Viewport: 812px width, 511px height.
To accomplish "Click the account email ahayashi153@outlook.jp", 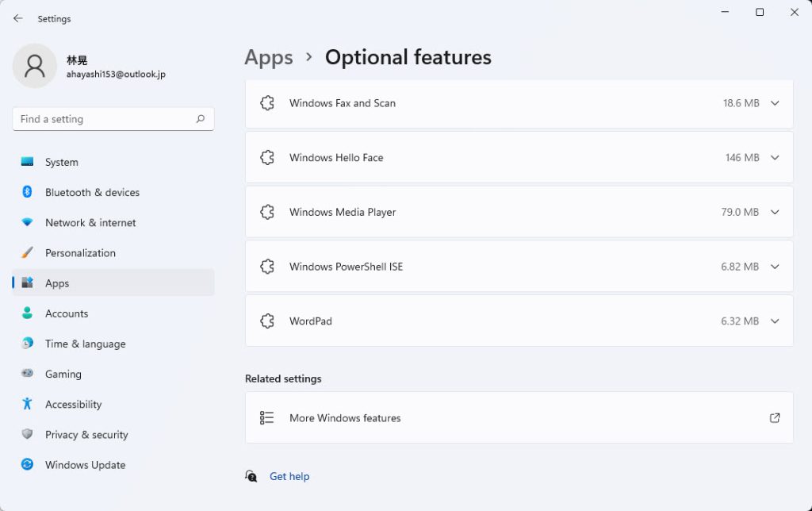I will click(116, 74).
